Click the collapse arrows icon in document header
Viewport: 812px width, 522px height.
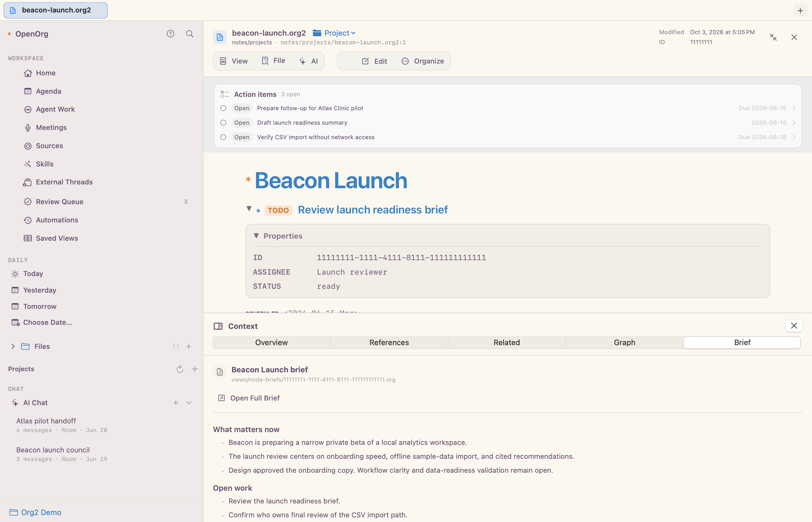(773, 37)
